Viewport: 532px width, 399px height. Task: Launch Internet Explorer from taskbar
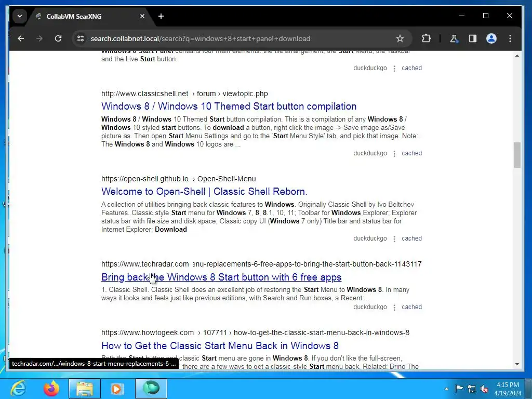pos(18,388)
